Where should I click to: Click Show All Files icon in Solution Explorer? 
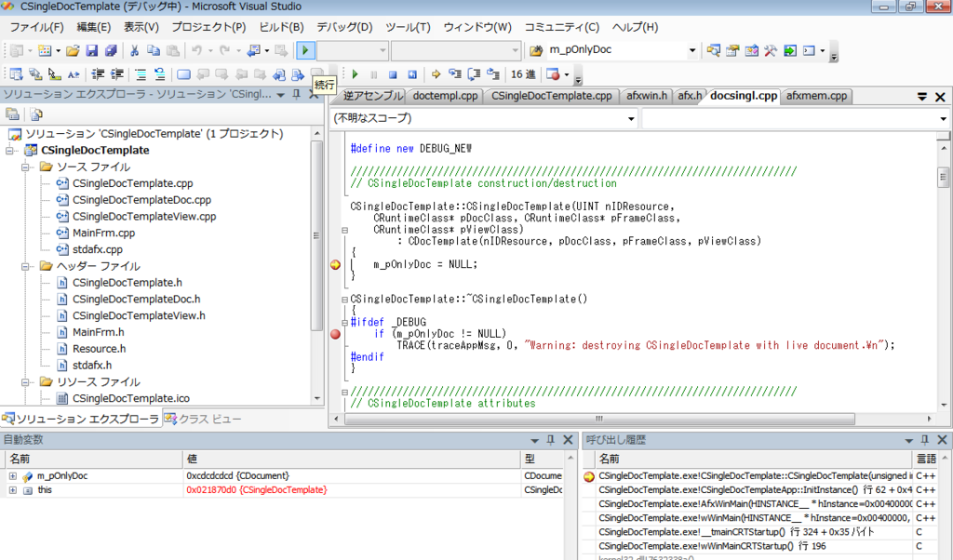coord(36,114)
